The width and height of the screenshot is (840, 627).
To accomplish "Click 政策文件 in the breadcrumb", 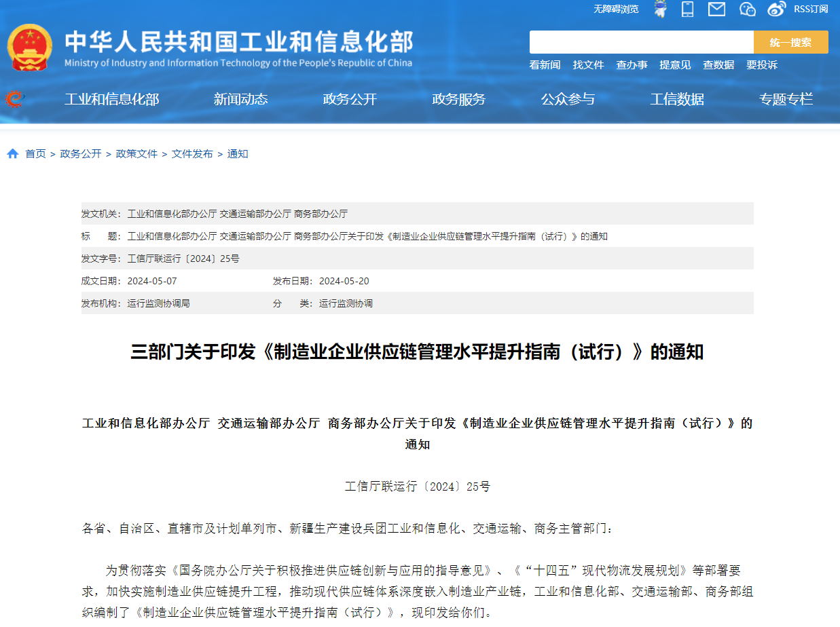I will point(136,154).
